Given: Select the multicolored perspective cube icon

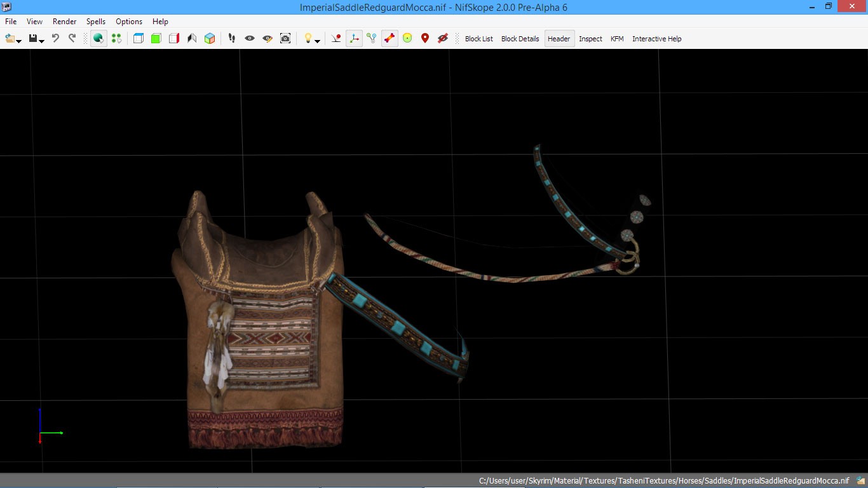Looking at the screenshot, I should [x=210, y=39].
